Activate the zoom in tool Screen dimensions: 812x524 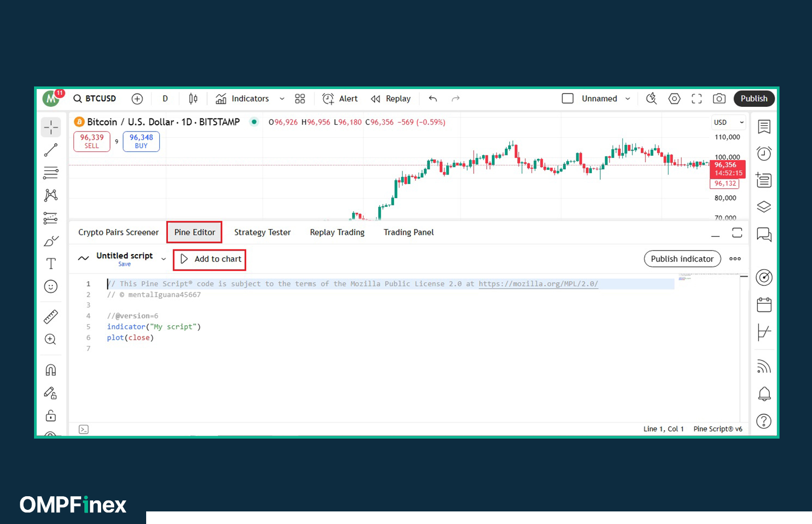51,340
